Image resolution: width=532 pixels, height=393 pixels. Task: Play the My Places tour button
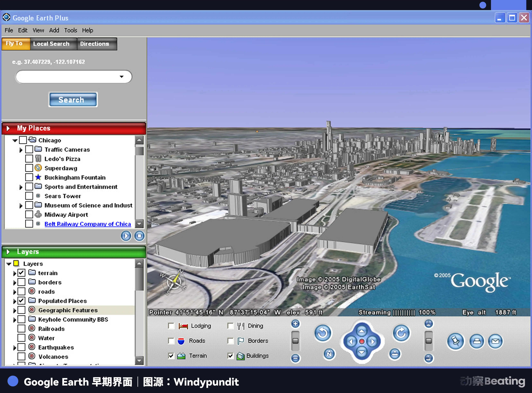coord(126,236)
